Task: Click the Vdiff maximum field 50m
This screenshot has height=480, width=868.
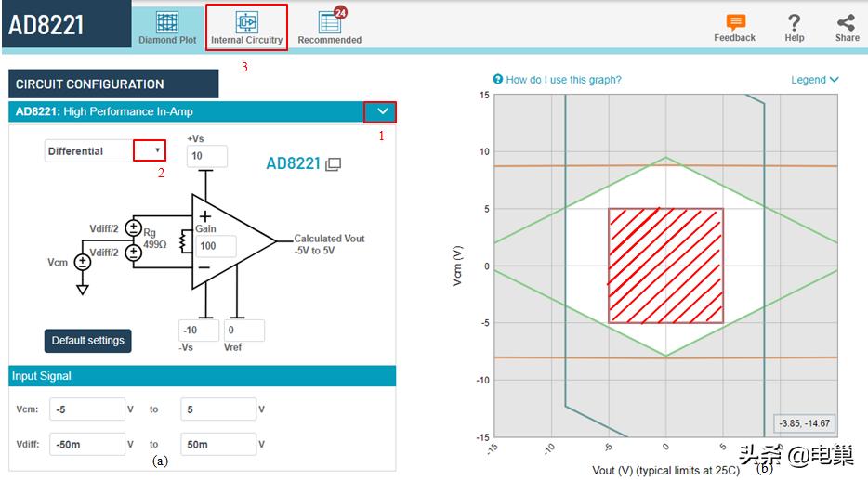Action: [218, 444]
